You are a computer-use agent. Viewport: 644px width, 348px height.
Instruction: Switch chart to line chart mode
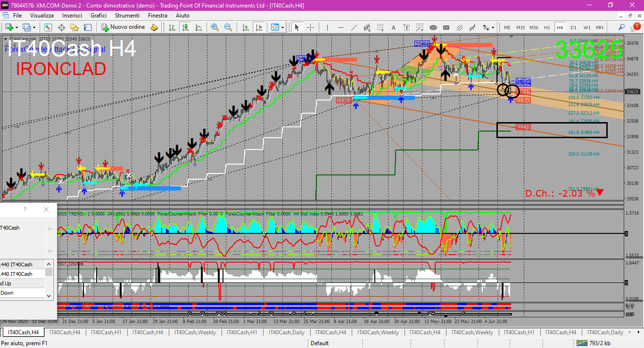pos(198,27)
